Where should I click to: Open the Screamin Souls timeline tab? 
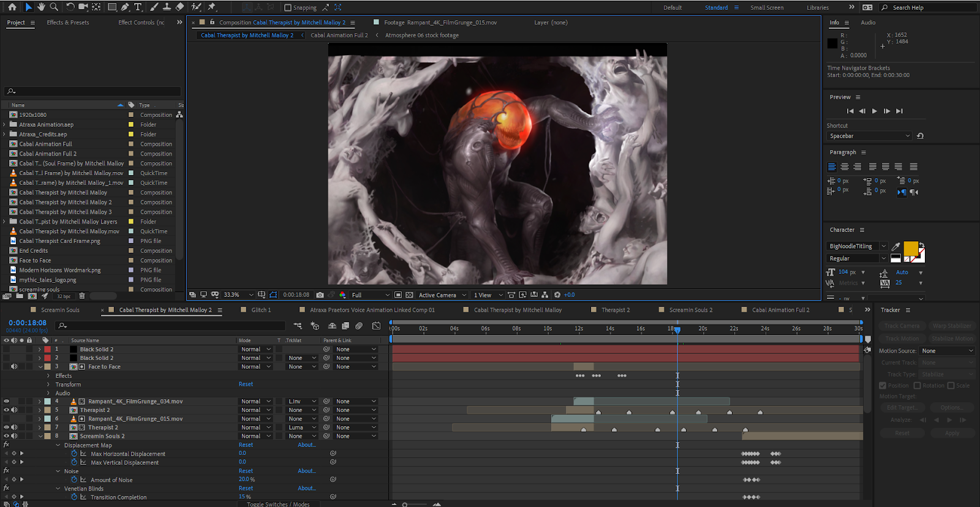click(x=60, y=310)
